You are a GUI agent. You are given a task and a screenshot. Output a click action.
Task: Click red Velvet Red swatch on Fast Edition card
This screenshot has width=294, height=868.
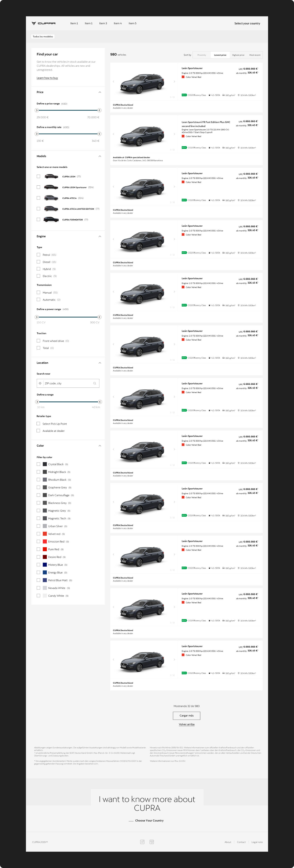(183, 136)
